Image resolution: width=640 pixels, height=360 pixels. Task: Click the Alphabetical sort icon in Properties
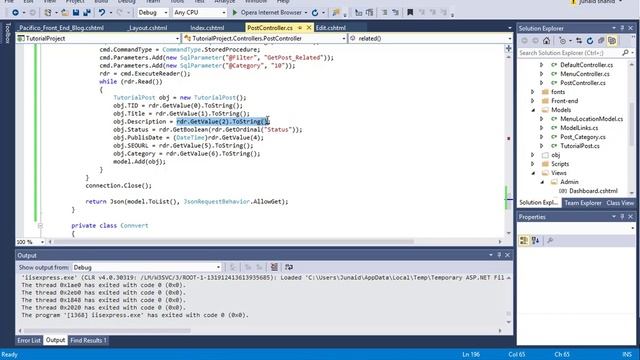point(536,241)
